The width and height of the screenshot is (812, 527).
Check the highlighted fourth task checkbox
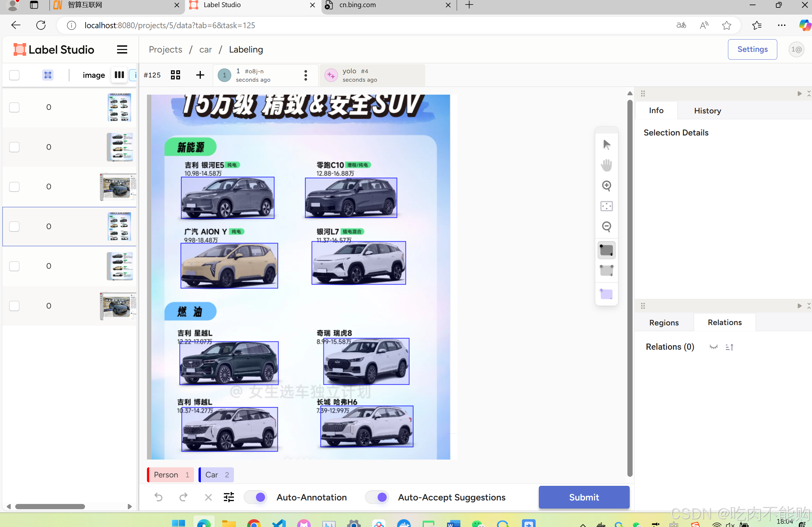coord(14,226)
